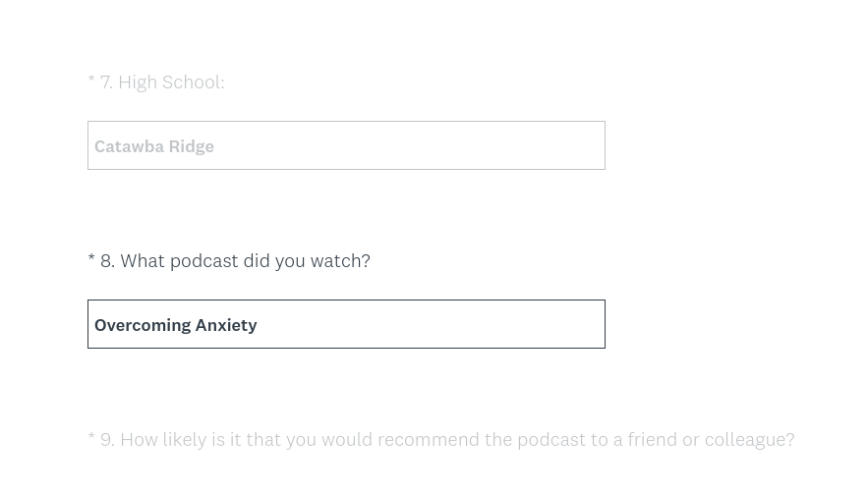
Task: Click the High School text input field
Action: click(346, 145)
